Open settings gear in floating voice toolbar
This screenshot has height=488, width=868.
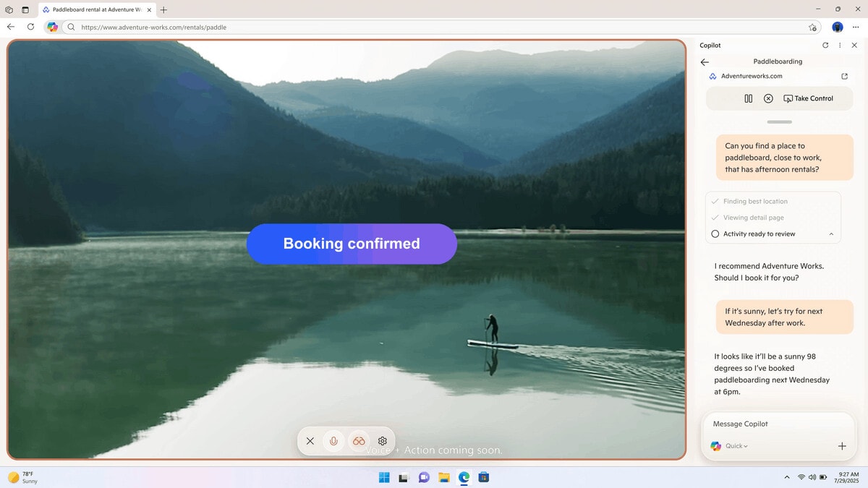383,441
